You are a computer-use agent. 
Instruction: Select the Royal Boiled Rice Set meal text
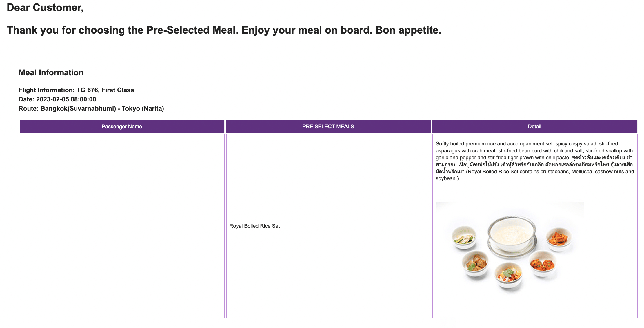(x=254, y=226)
